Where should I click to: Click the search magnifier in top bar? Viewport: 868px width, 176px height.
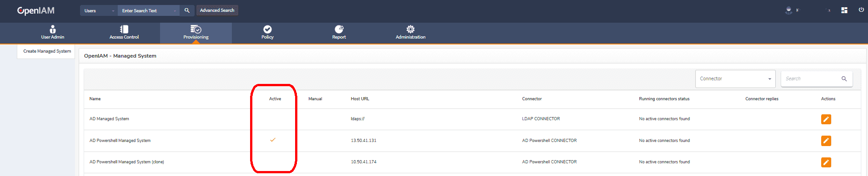coord(187,10)
